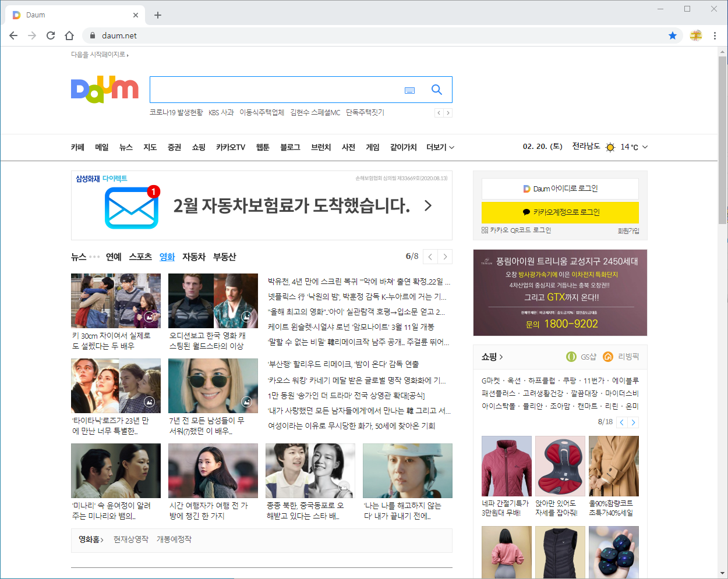Click the 회원가입 link
Viewport: 728px width, 579px height.
pyautogui.click(x=628, y=231)
